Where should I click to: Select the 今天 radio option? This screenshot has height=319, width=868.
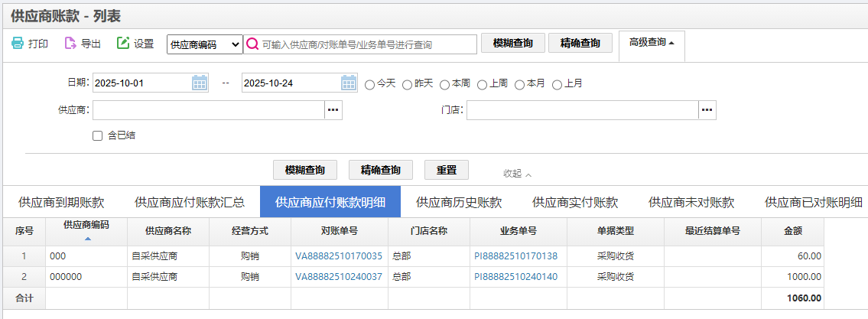(370, 84)
